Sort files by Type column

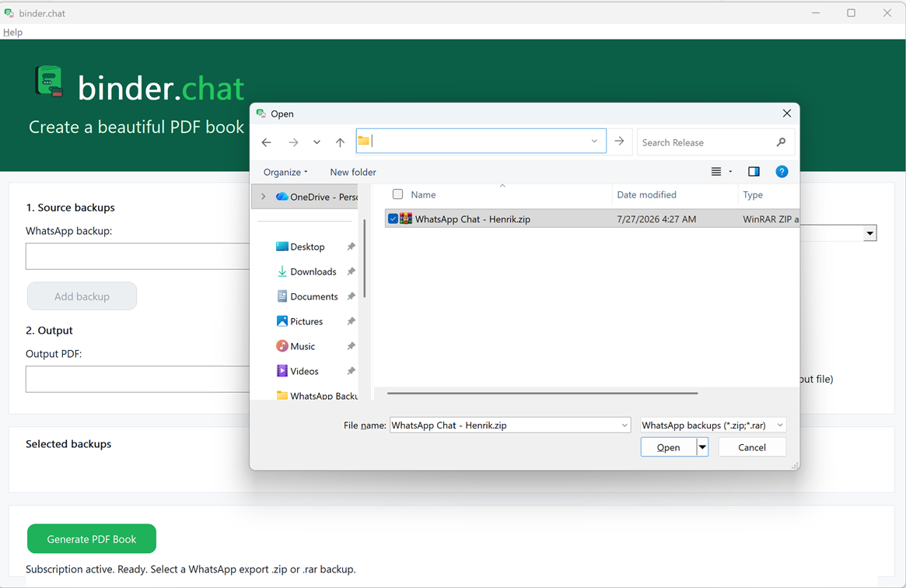[x=753, y=194]
